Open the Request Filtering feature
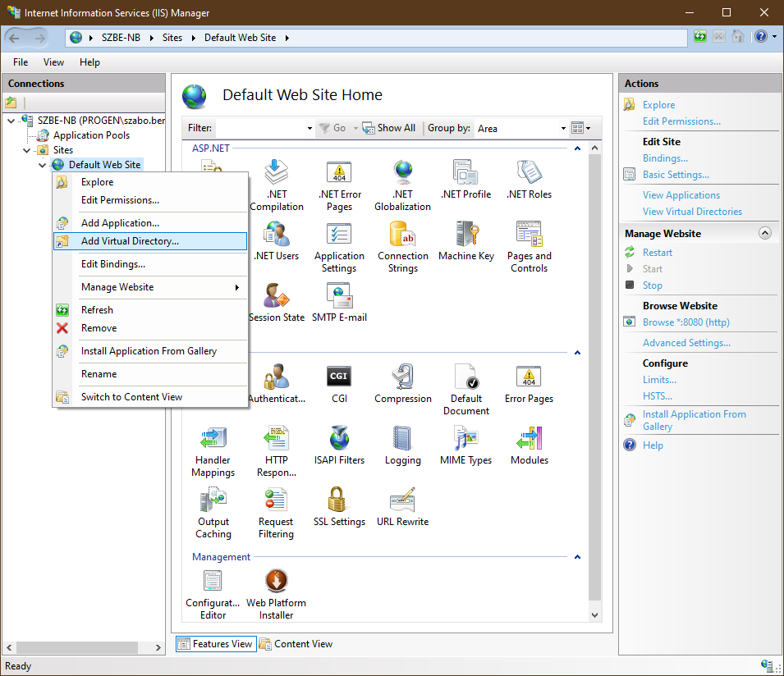784x676 pixels. click(x=277, y=513)
